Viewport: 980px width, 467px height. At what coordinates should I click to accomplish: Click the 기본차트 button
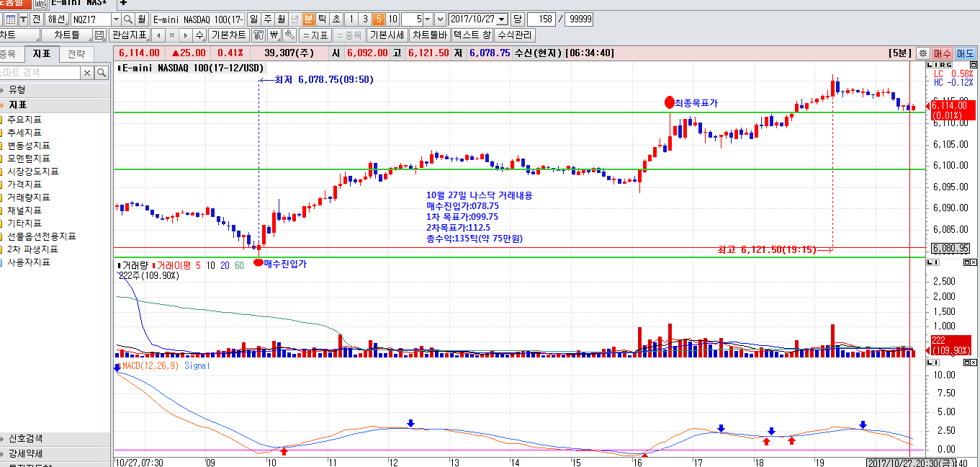[x=229, y=35]
